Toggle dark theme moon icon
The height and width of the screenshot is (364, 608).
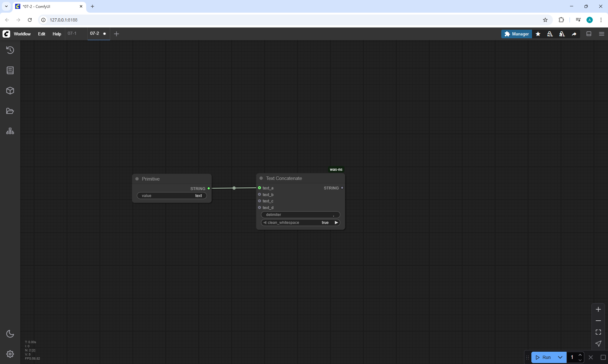click(10, 334)
